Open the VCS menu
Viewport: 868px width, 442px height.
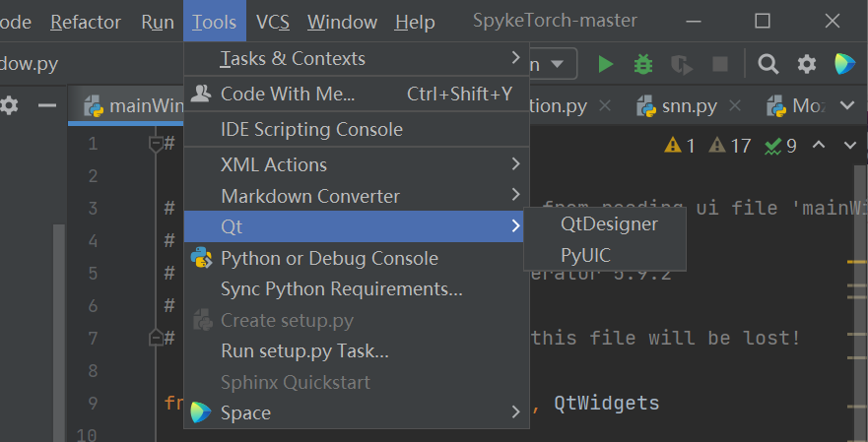click(x=272, y=22)
